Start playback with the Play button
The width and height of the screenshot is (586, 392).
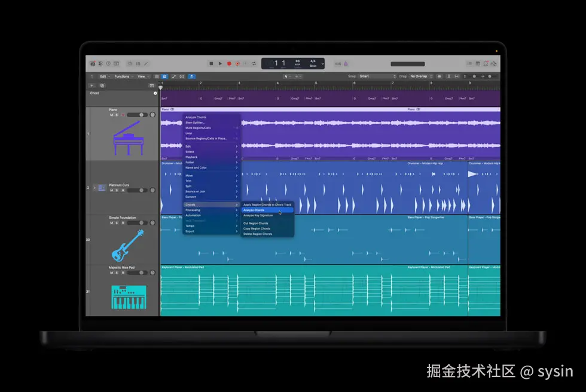coord(220,63)
